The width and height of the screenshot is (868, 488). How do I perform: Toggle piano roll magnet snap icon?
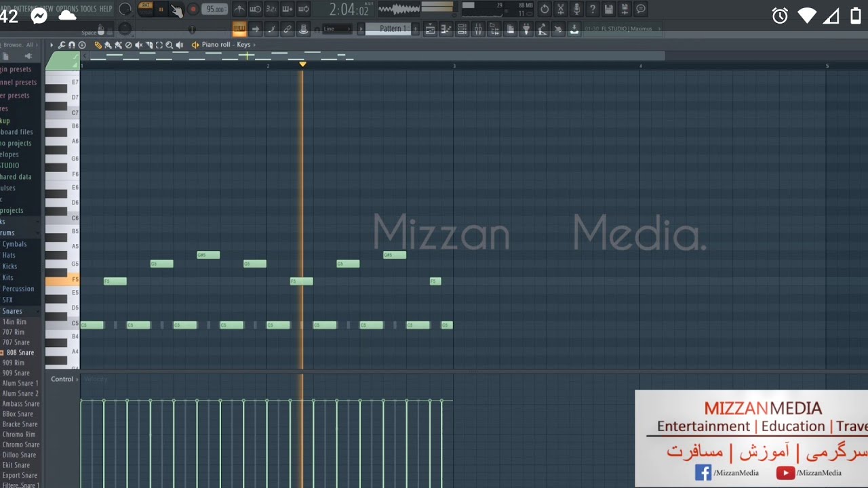pos(72,45)
